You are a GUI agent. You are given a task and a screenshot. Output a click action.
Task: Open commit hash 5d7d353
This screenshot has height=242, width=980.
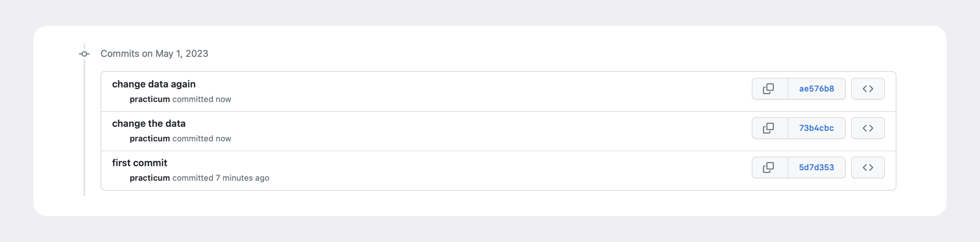816,168
